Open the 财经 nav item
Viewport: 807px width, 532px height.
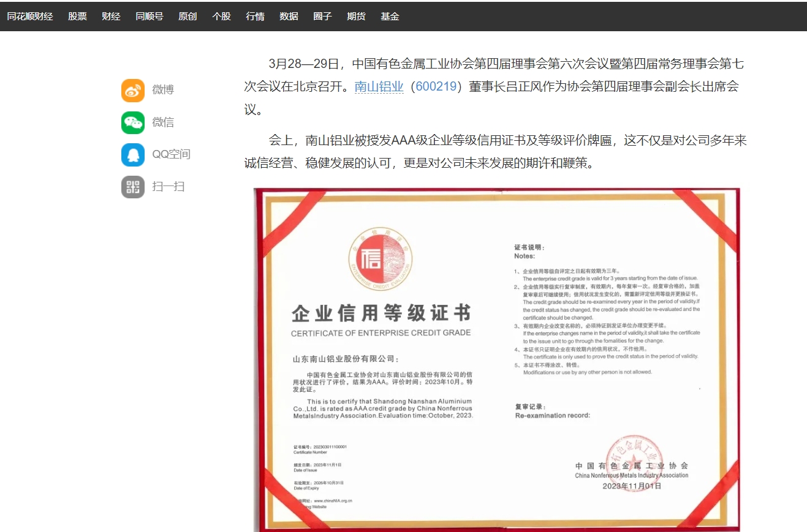pyautogui.click(x=111, y=17)
